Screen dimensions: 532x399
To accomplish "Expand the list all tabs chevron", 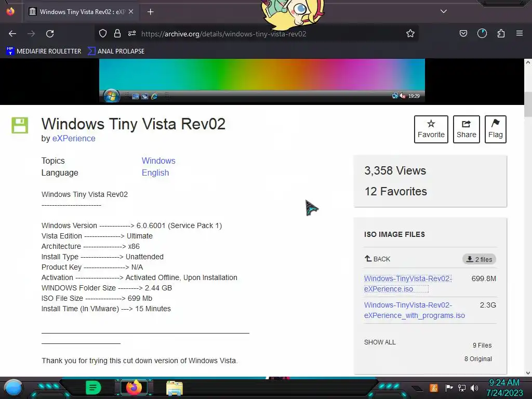I will [444, 11].
